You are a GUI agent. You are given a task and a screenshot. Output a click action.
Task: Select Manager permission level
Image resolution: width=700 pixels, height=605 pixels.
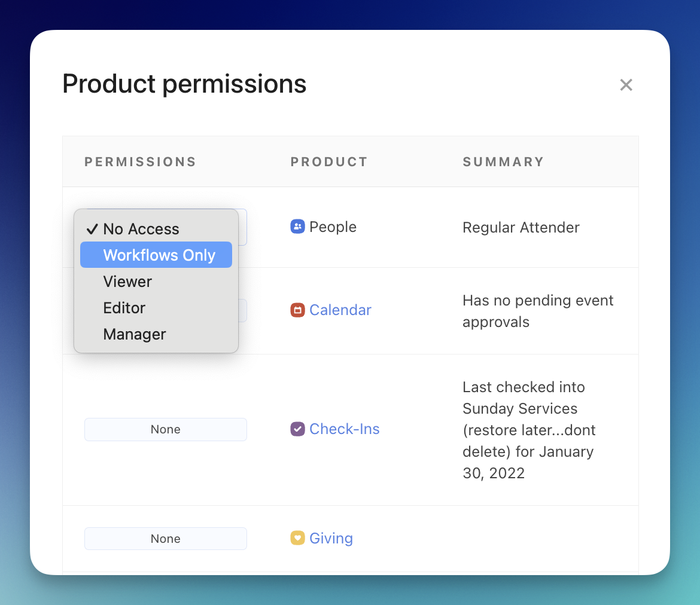135,334
